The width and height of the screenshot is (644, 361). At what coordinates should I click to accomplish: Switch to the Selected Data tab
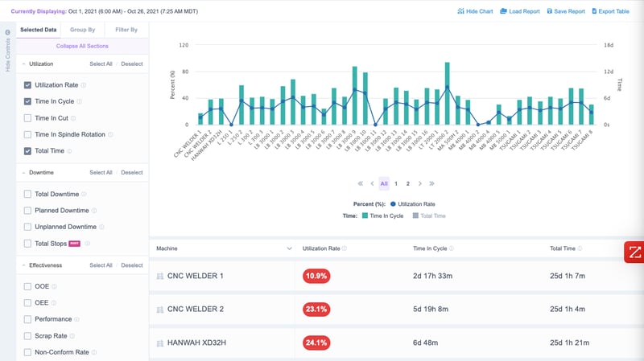click(x=38, y=30)
